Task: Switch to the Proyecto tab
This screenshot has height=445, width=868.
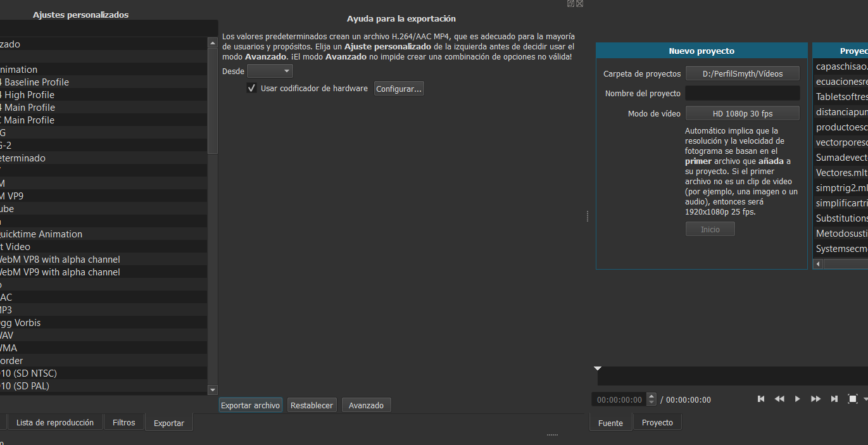Action: pos(657,422)
